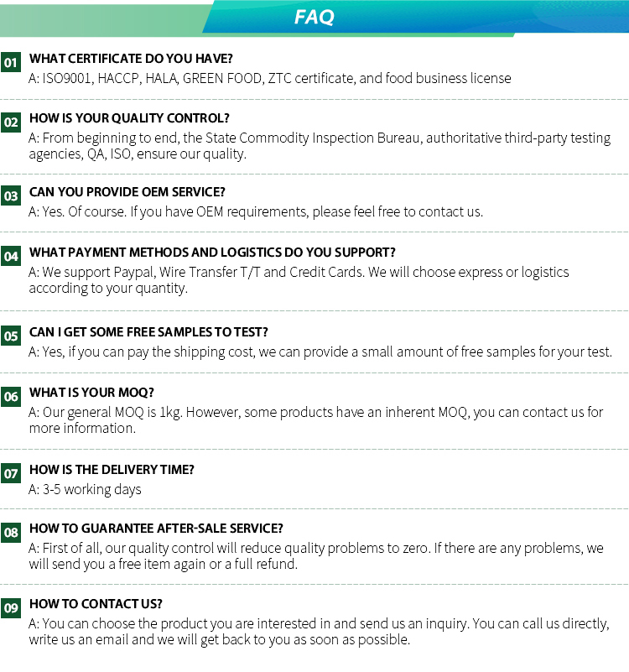Viewport: 629px width, 672px height.
Task: Click the 07 number badge
Action: pyautogui.click(x=11, y=473)
